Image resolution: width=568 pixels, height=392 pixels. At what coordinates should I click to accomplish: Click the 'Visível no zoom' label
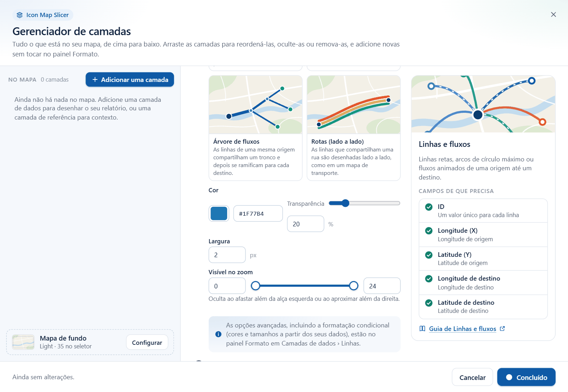[x=231, y=272]
